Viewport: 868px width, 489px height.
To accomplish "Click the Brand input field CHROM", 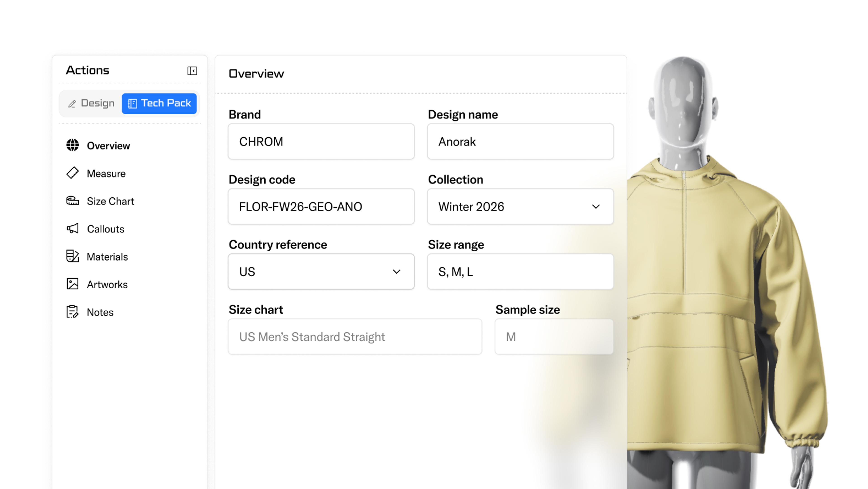I will (x=321, y=142).
